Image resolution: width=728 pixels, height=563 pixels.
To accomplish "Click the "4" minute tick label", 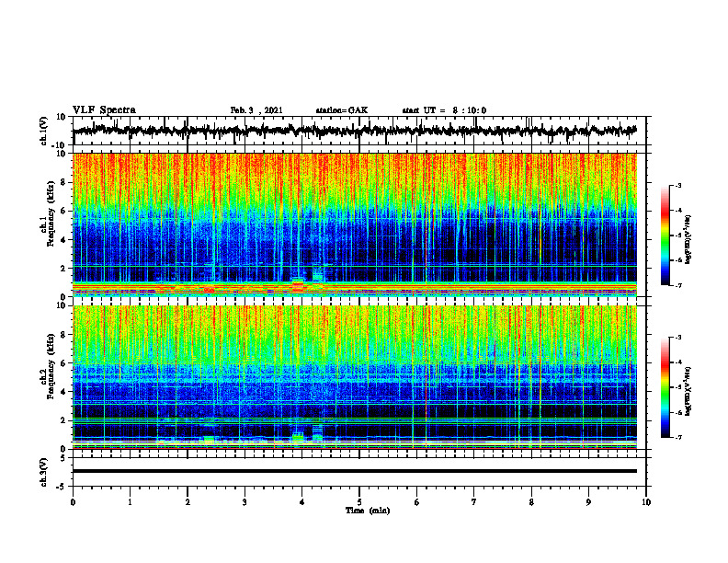I will [x=302, y=502].
